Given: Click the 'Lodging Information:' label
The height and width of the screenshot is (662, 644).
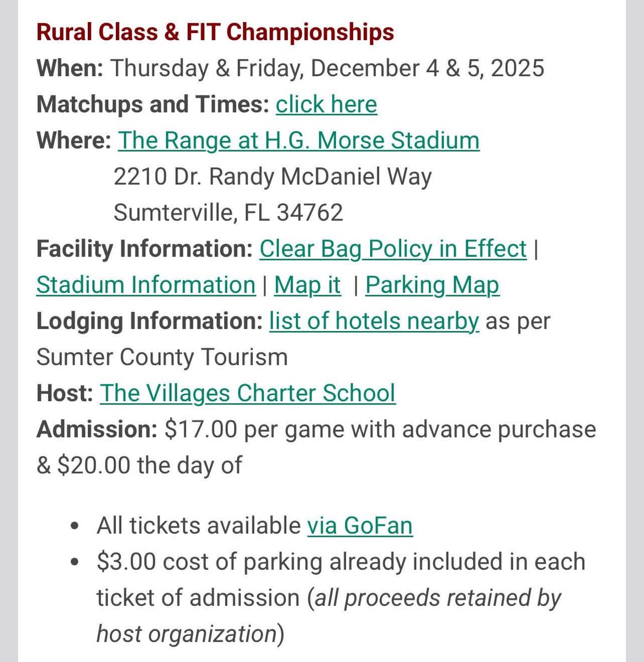Looking at the screenshot, I should pyautogui.click(x=149, y=321).
